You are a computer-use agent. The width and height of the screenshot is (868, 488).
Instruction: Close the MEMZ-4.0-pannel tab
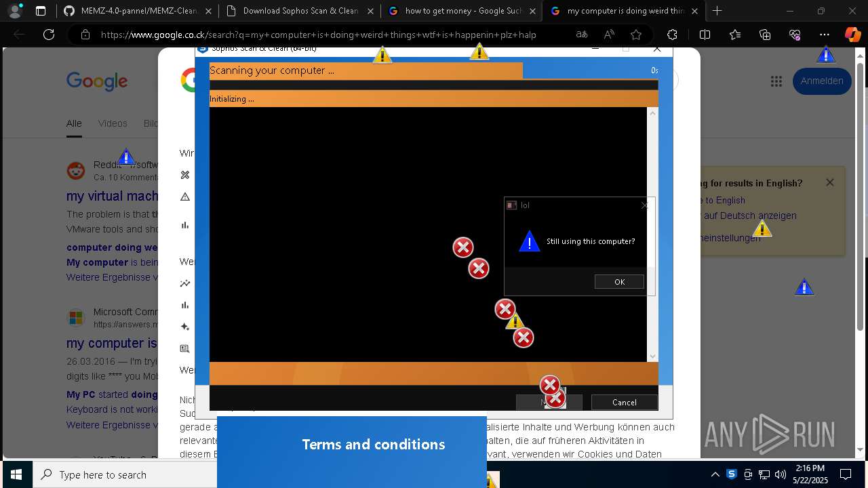pyautogui.click(x=208, y=11)
